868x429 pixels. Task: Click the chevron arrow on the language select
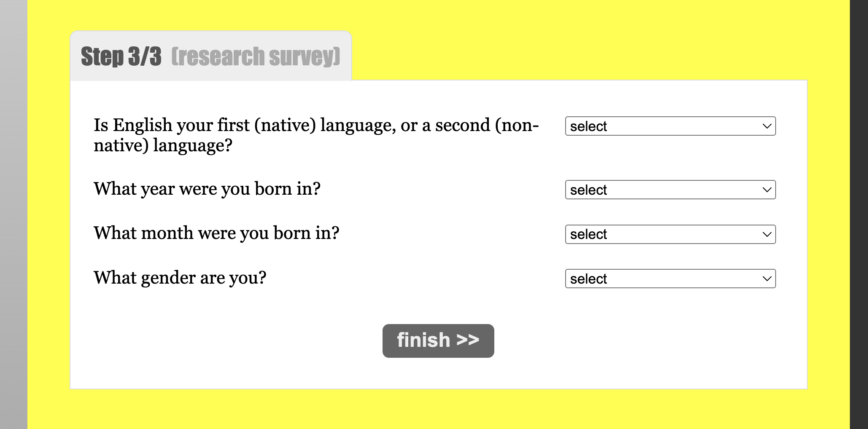tap(767, 126)
